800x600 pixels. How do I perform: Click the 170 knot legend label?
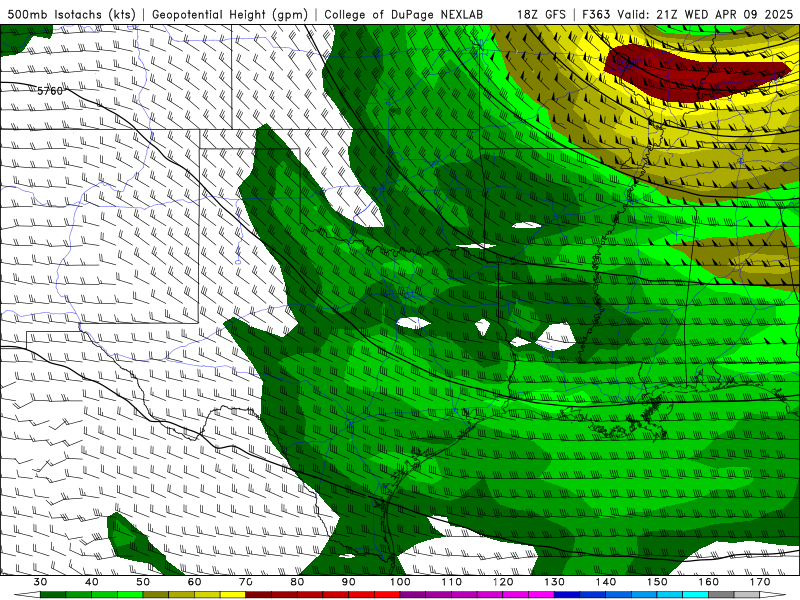[x=760, y=582]
